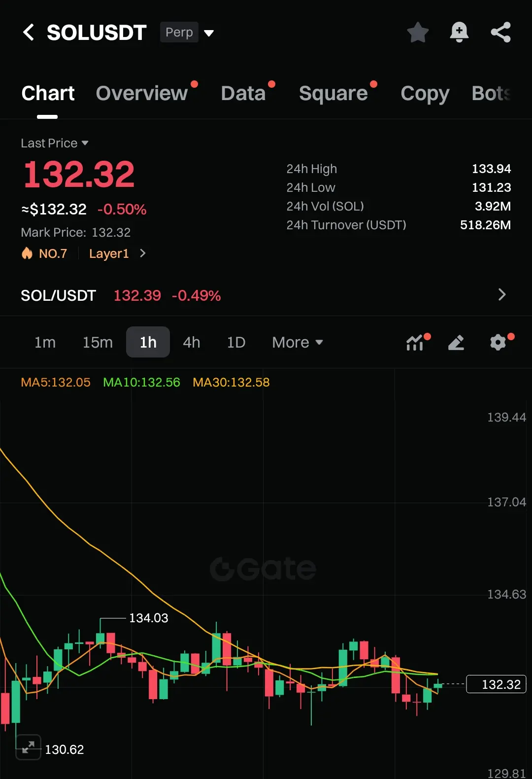The height and width of the screenshot is (779, 532).
Task: Tap the SOLUSDT pair title
Action: click(x=97, y=33)
